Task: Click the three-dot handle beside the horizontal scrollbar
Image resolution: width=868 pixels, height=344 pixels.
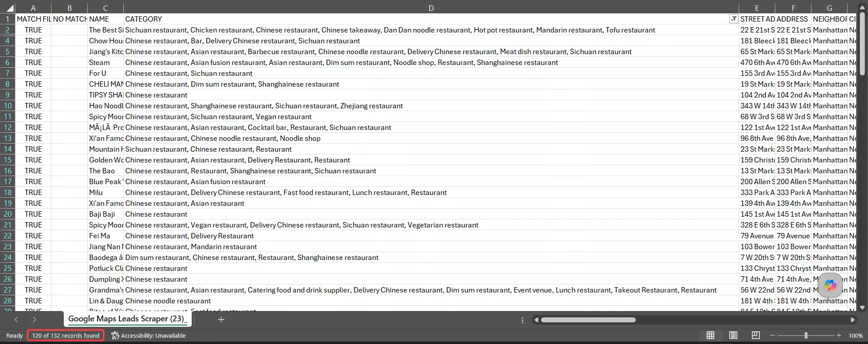Action: [523, 320]
